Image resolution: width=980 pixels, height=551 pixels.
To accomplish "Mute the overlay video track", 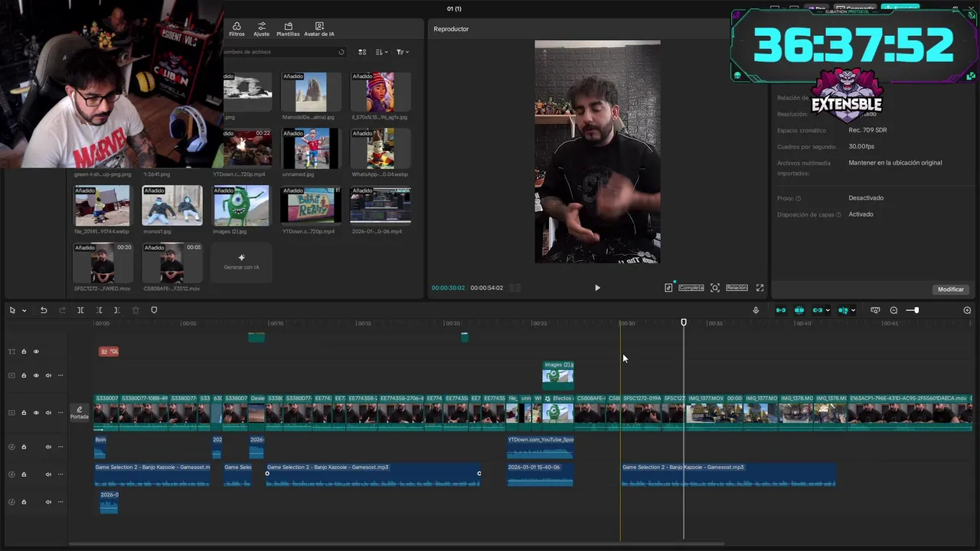I will pos(48,376).
